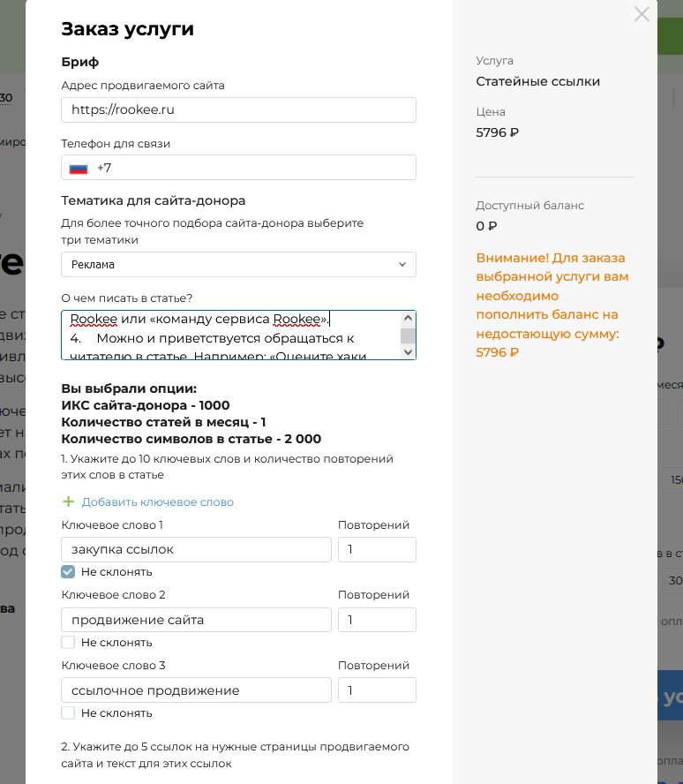Click repetitions field for keyword 3
This screenshot has width=683, height=784.
click(377, 690)
